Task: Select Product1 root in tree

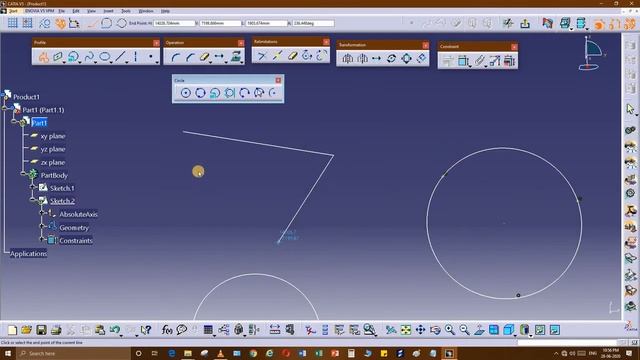Action: pos(27,97)
